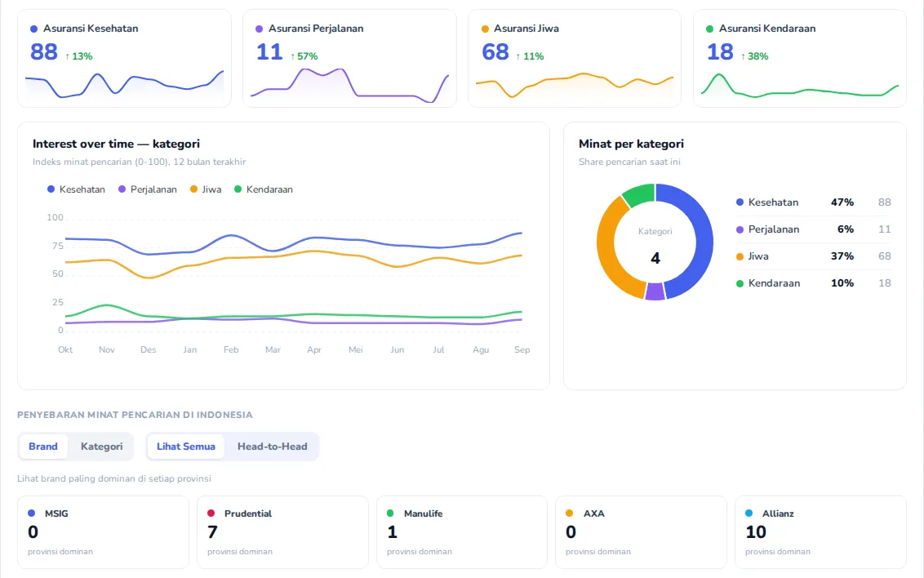Screen dimensions: 924x578
Task: Select the Manulife brand card
Action: tap(462, 532)
